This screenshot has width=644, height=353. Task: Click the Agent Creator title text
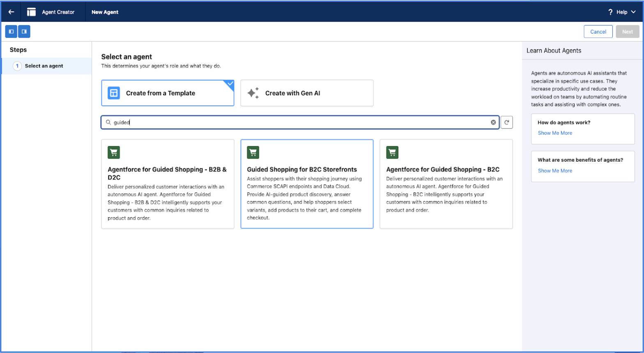pos(58,12)
